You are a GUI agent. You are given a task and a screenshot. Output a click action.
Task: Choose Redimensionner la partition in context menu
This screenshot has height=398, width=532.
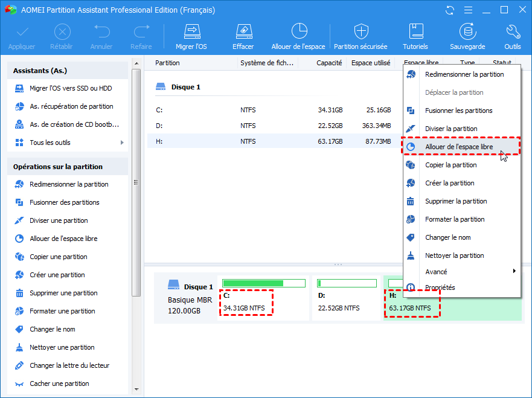(462, 74)
